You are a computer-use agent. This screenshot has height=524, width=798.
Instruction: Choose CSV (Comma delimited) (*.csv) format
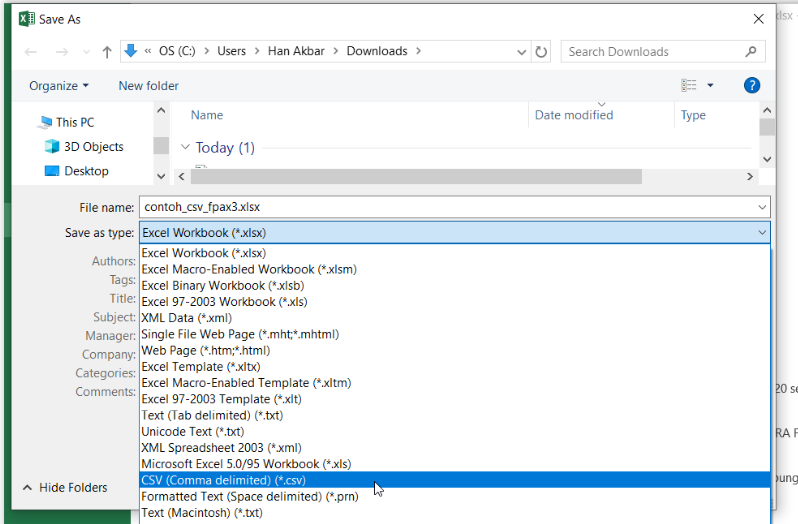pos(223,480)
